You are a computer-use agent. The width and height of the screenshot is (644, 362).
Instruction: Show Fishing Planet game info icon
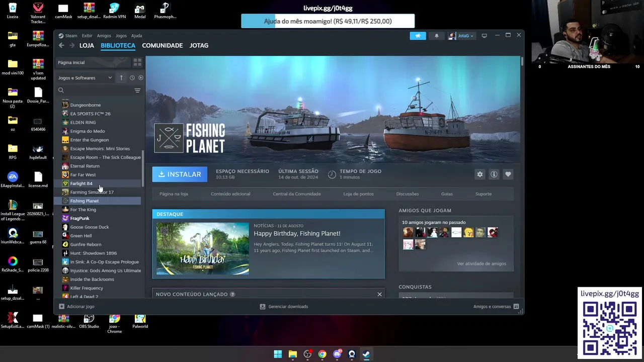[494, 174]
